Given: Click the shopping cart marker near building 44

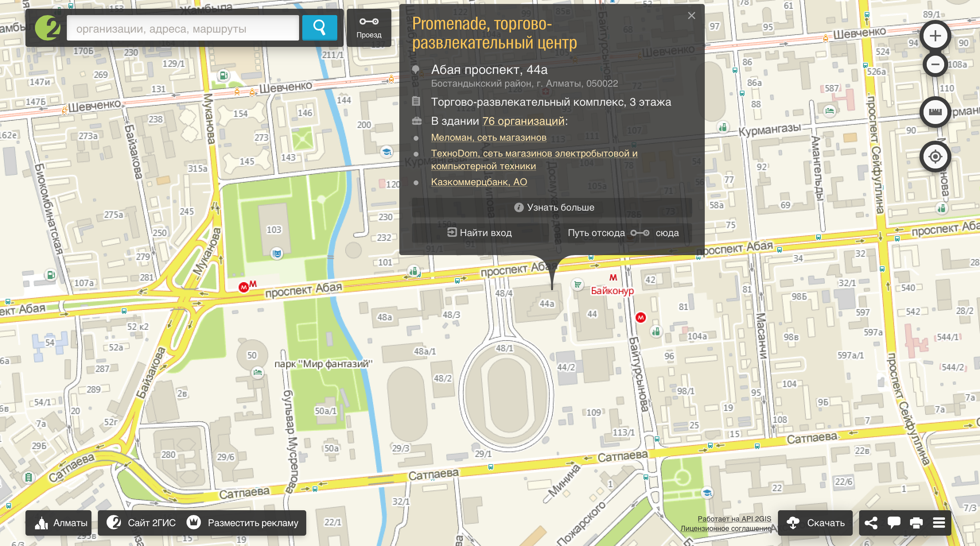Looking at the screenshot, I should [x=577, y=285].
